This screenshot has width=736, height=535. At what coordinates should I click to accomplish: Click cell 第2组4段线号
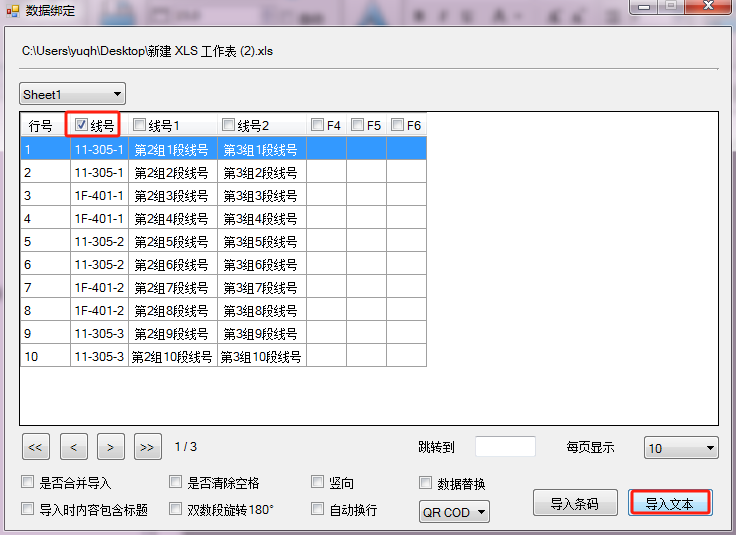pyautogui.click(x=173, y=218)
